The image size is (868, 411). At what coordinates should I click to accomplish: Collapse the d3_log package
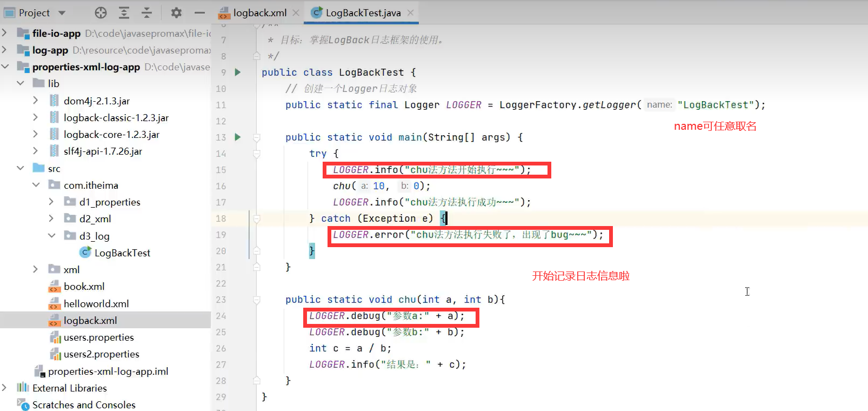(x=51, y=236)
